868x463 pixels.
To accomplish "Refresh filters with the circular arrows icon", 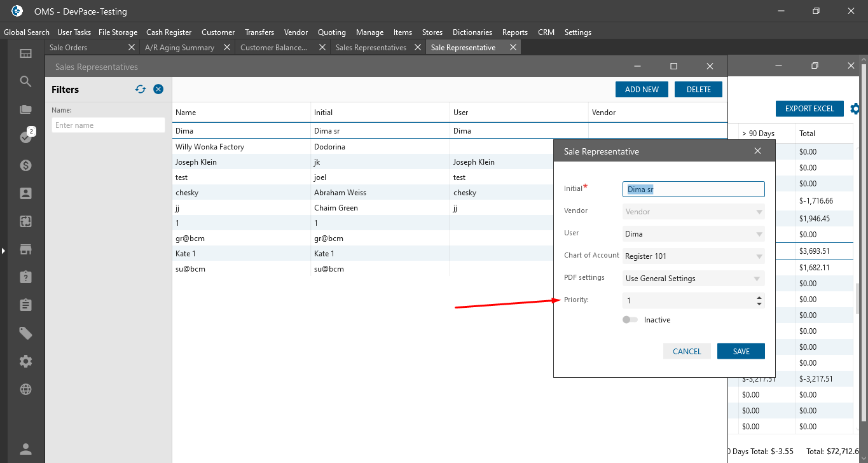I will pos(141,90).
